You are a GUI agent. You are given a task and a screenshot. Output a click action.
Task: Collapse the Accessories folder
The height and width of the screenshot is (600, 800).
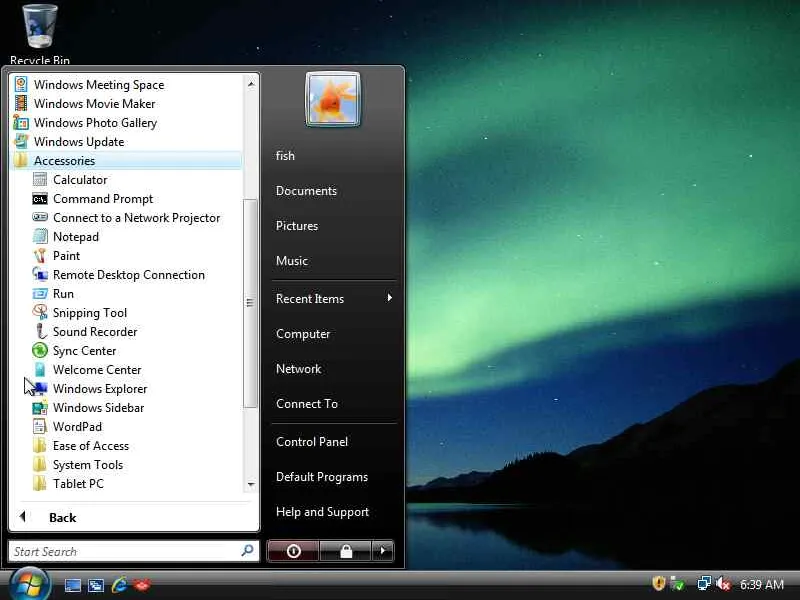[x=127, y=161]
